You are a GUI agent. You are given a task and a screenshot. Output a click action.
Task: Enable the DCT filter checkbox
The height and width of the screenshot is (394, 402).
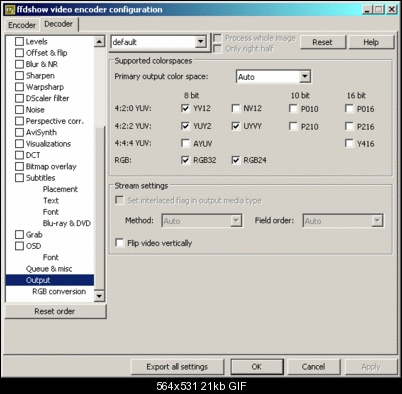[x=19, y=155]
